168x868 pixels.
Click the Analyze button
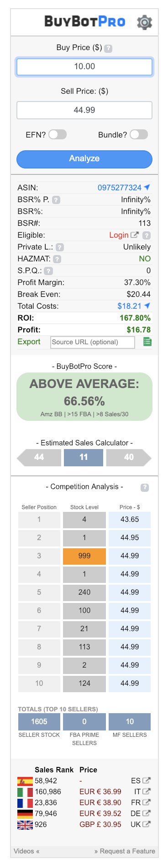84,159
